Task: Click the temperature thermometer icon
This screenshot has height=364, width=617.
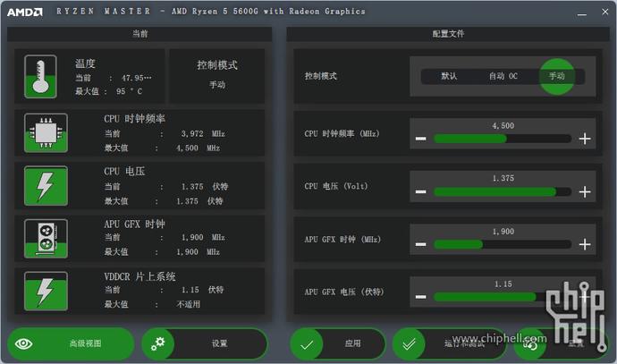Action: 40,76
